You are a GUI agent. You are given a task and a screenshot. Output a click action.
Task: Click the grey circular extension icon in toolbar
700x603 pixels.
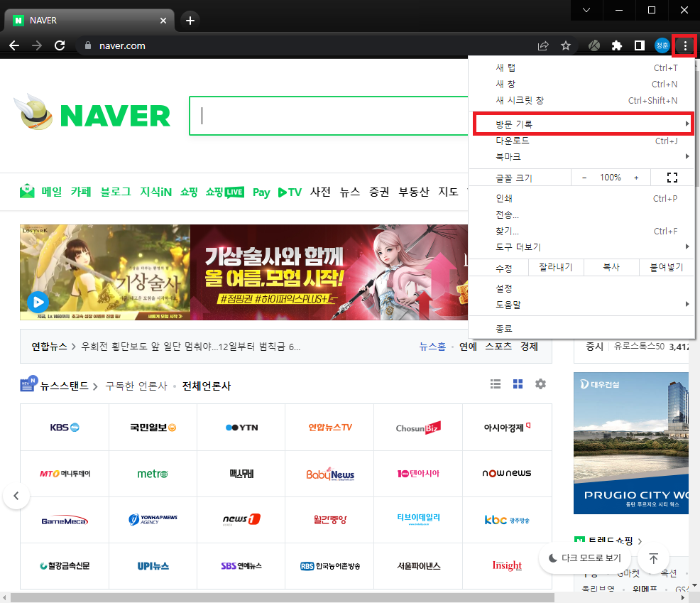(x=594, y=45)
